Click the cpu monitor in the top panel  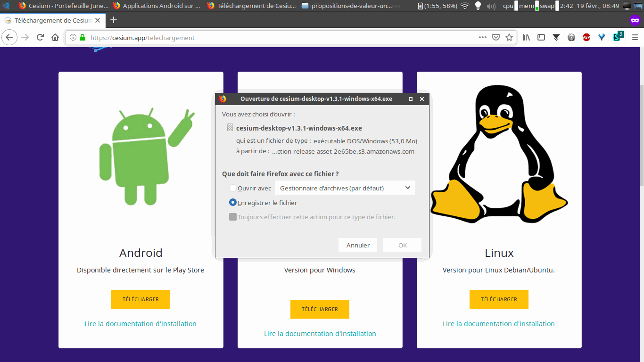[510, 6]
